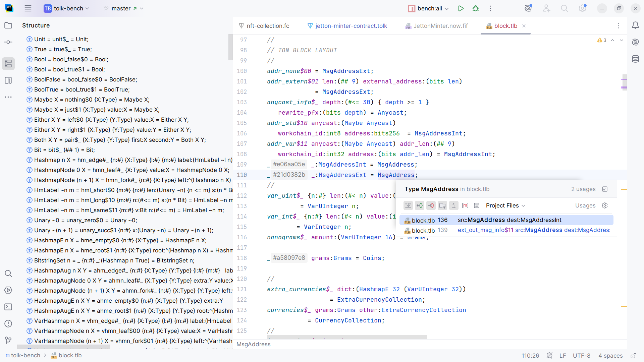The height and width of the screenshot is (362, 644).
Task: Select 'Bit = bit$_ (## 1) = Bit;' in Structure
Action: click(x=125, y=150)
